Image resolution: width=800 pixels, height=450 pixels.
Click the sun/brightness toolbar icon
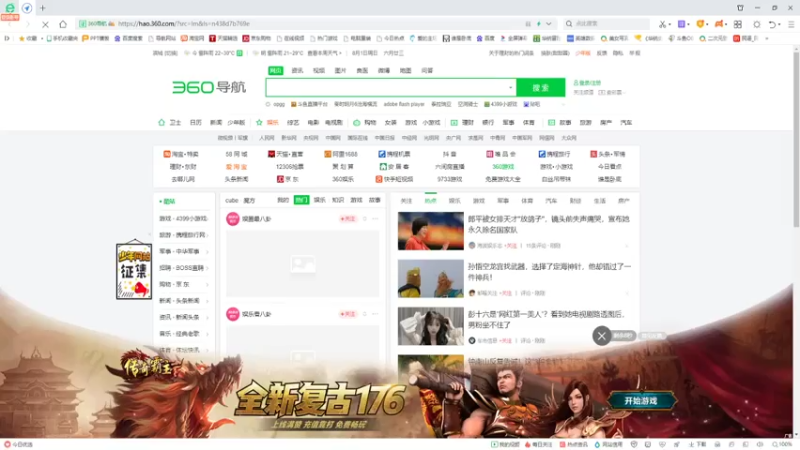757,24
